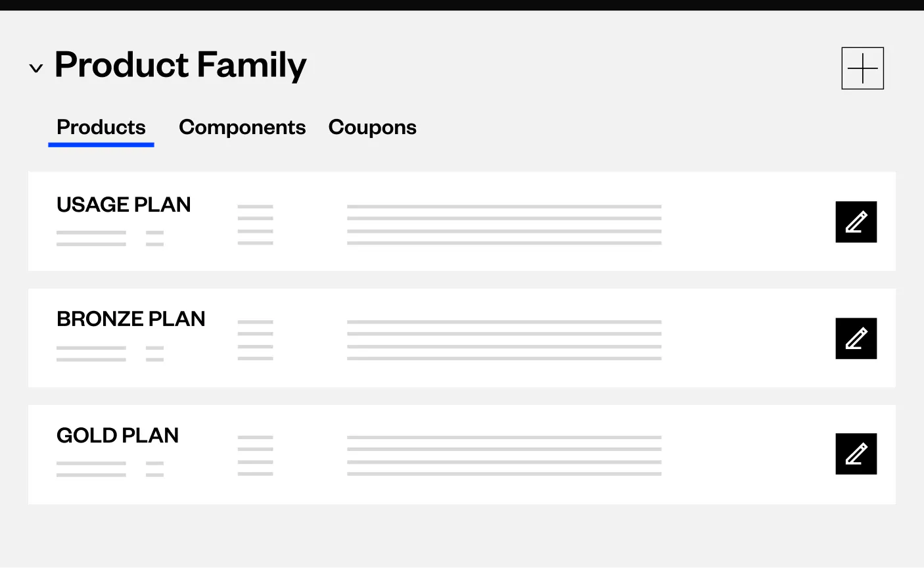Open the GOLD PLAN product title
924x568 pixels.
(x=118, y=435)
